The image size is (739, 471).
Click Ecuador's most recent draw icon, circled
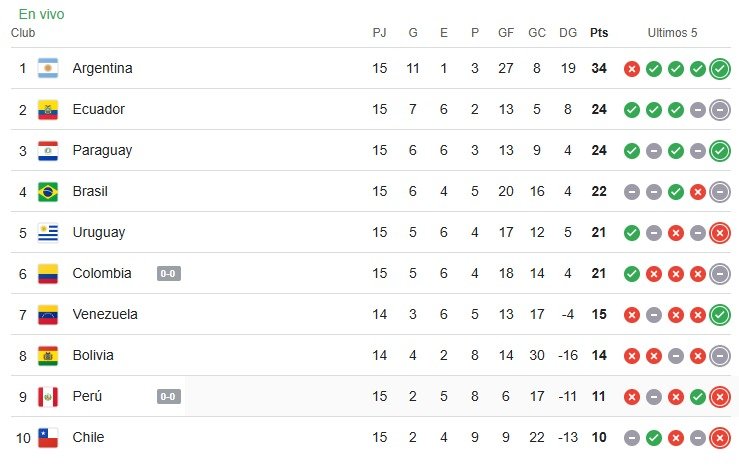coord(720,110)
